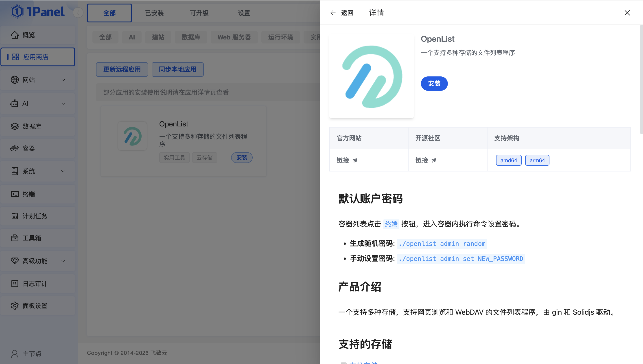643x364 pixels.
Task: Switch to the 已安装 tab
Action: tap(154, 13)
